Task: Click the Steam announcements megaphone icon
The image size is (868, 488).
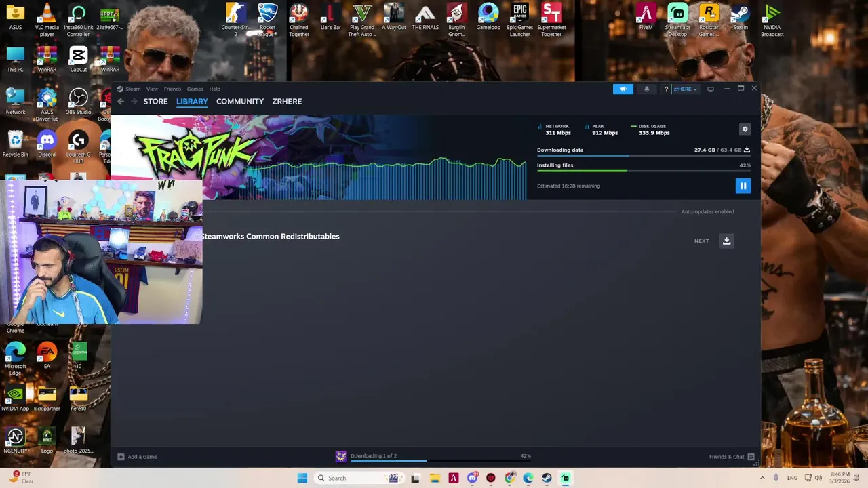Action: click(623, 89)
